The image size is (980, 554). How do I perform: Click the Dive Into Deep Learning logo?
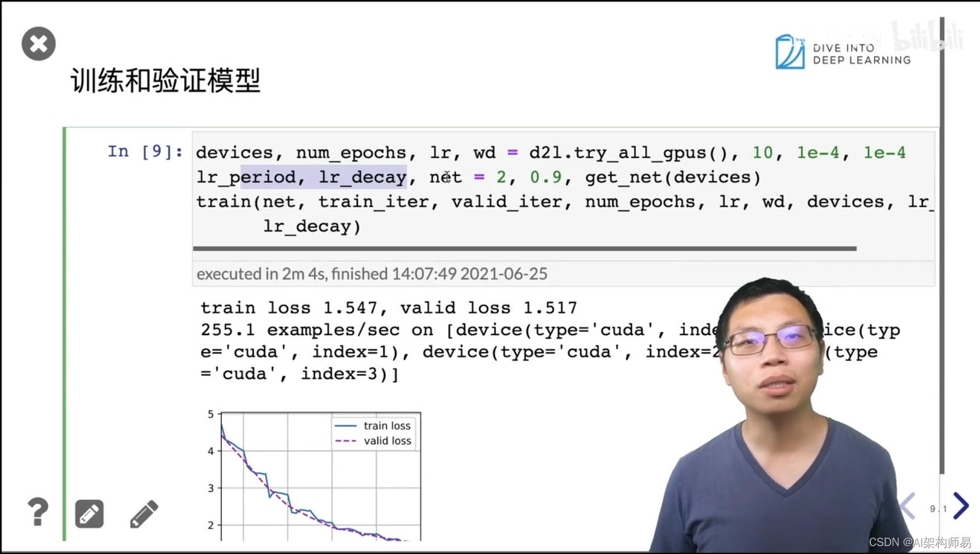(842, 51)
